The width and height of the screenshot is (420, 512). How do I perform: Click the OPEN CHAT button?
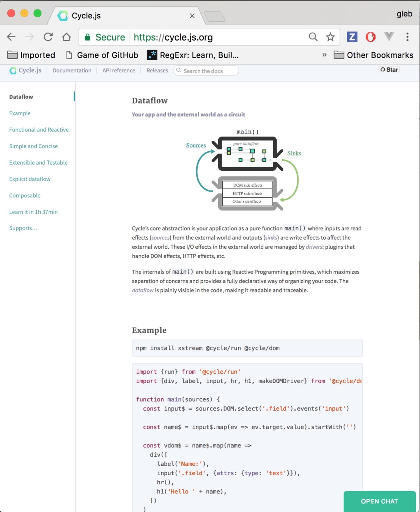379,501
